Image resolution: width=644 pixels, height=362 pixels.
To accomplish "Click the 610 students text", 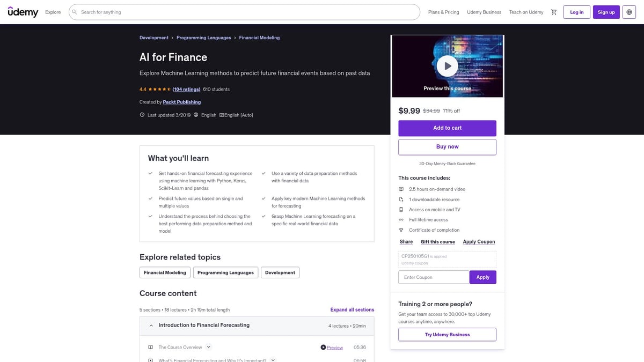I will [x=216, y=89].
